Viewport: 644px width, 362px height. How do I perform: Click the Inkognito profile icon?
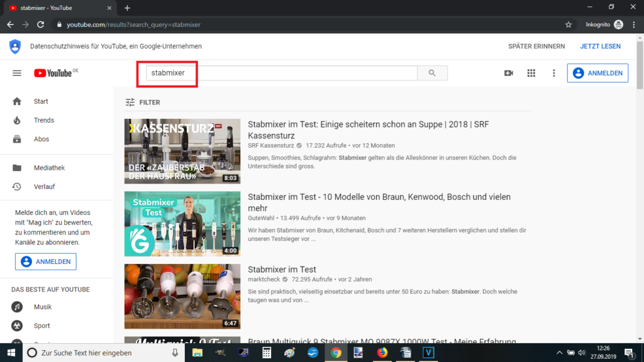tap(619, 25)
